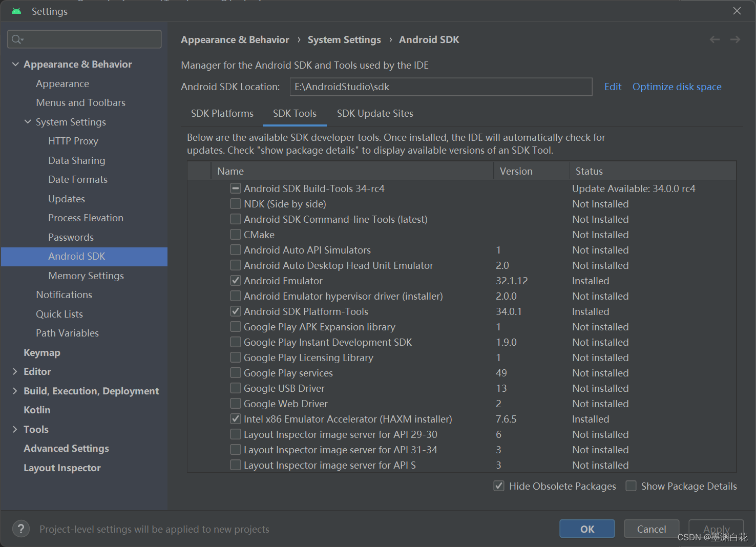Collapse the System Settings section

[28, 122]
